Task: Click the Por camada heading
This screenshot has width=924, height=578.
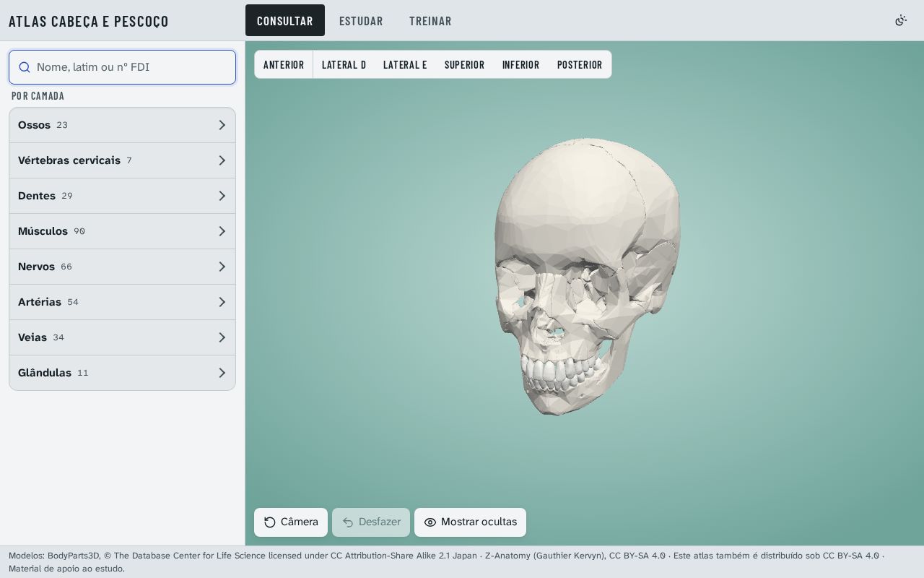Action: pos(38,96)
